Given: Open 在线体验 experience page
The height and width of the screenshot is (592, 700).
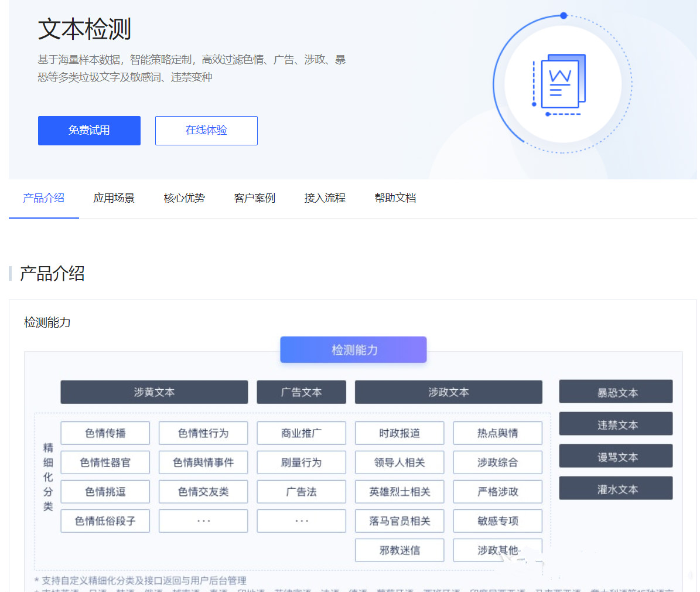Looking at the screenshot, I should pos(206,130).
